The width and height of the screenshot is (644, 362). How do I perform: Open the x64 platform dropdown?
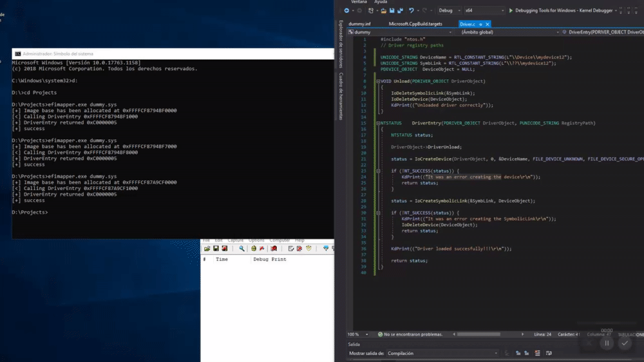coord(484,11)
